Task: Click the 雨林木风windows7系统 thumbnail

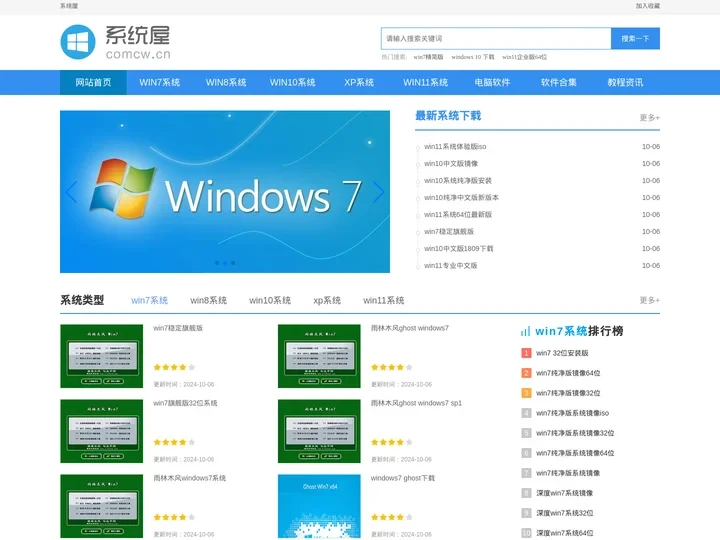Action: 101,506
